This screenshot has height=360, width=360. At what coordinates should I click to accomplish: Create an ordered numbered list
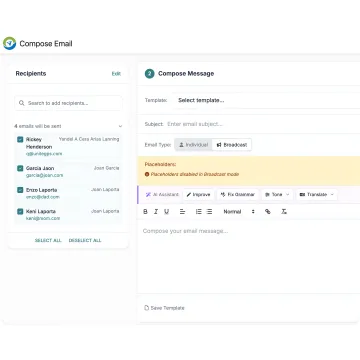pos(199,212)
